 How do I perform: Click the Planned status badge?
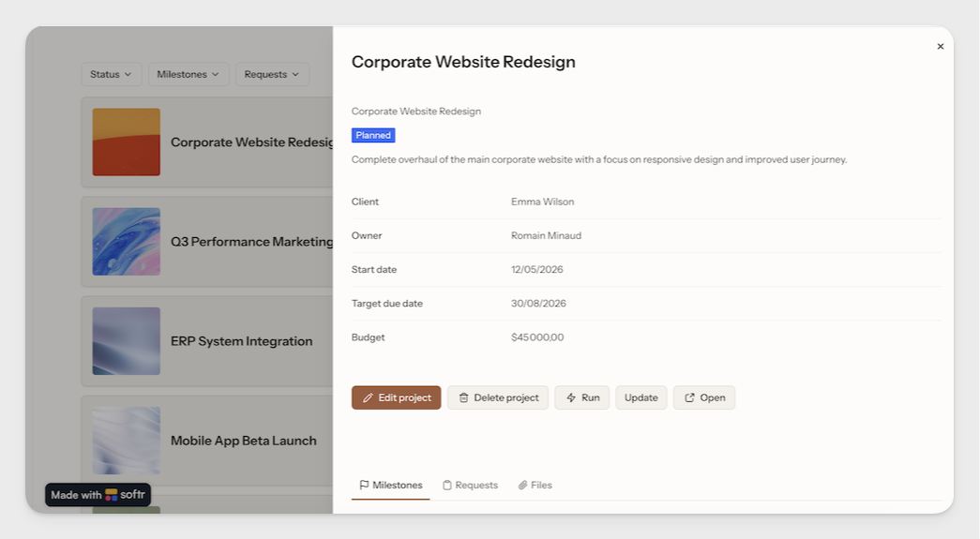373,136
